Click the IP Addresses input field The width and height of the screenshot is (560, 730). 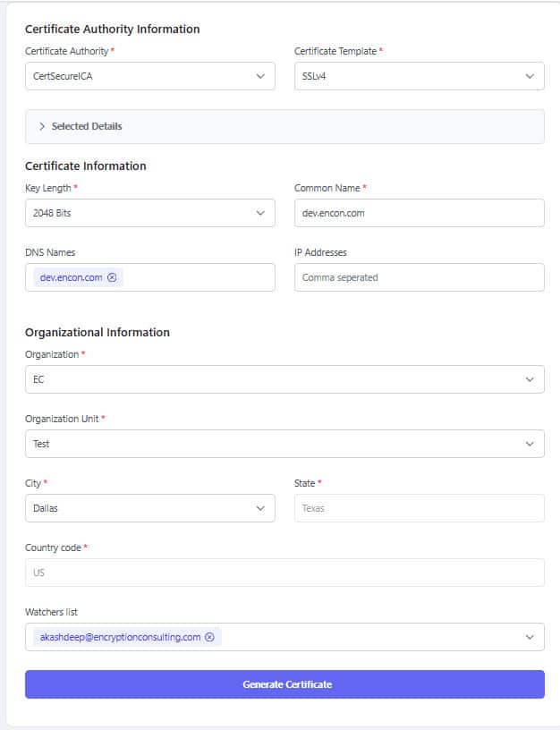click(x=419, y=277)
